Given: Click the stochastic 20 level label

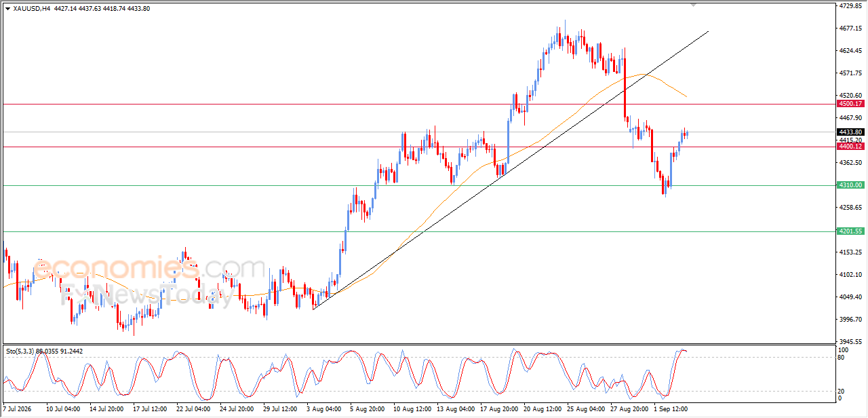Looking at the screenshot, I should point(842,391).
